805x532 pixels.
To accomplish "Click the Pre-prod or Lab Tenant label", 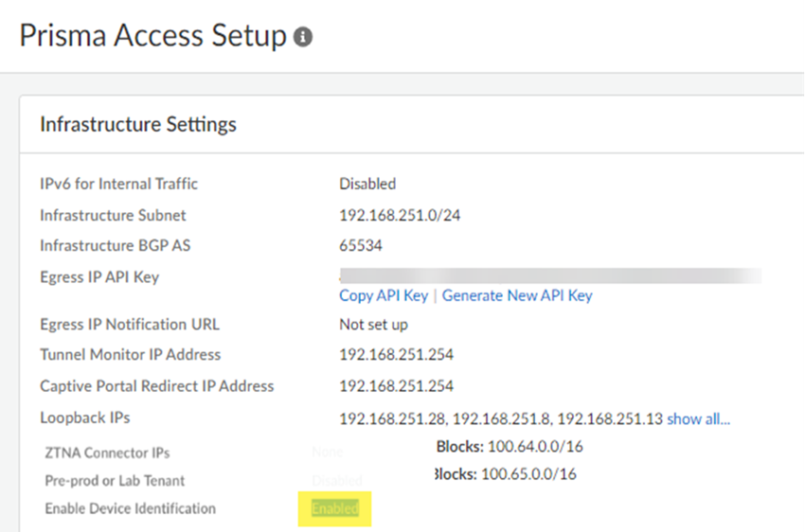I will [115, 481].
